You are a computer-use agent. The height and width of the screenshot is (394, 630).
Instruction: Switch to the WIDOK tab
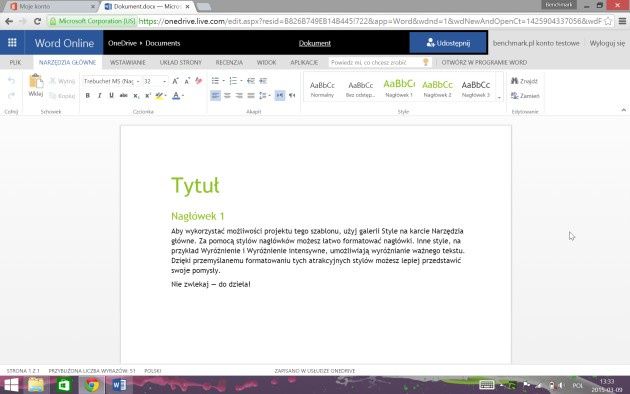tap(266, 62)
